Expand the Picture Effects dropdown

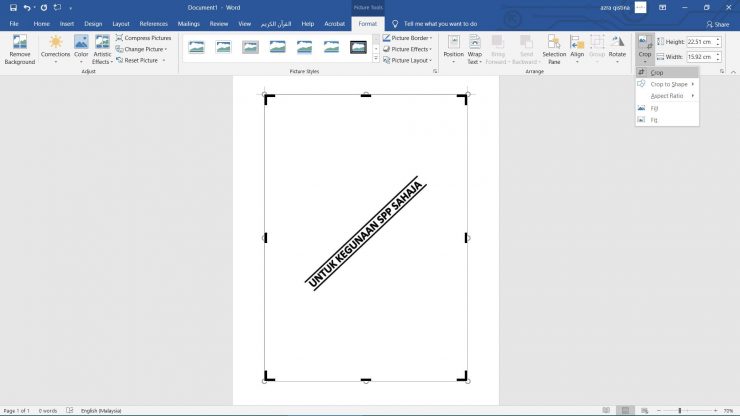point(408,49)
